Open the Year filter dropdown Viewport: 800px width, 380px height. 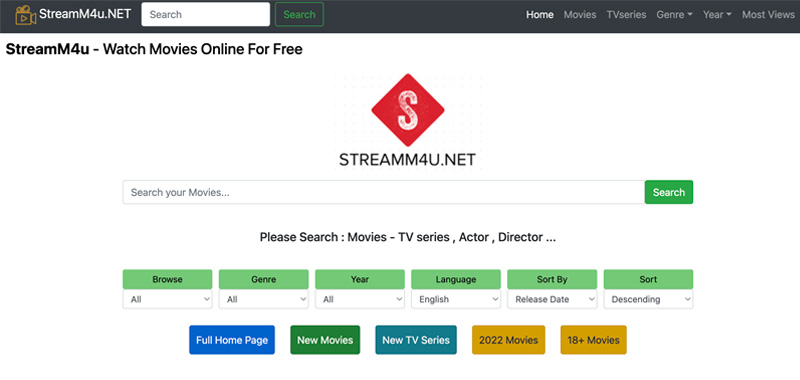tap(360, 299)
